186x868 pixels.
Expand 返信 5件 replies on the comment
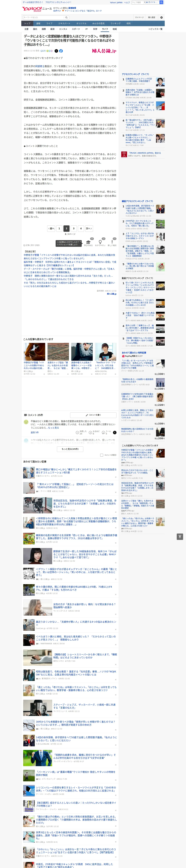click(x=34, y=432)
